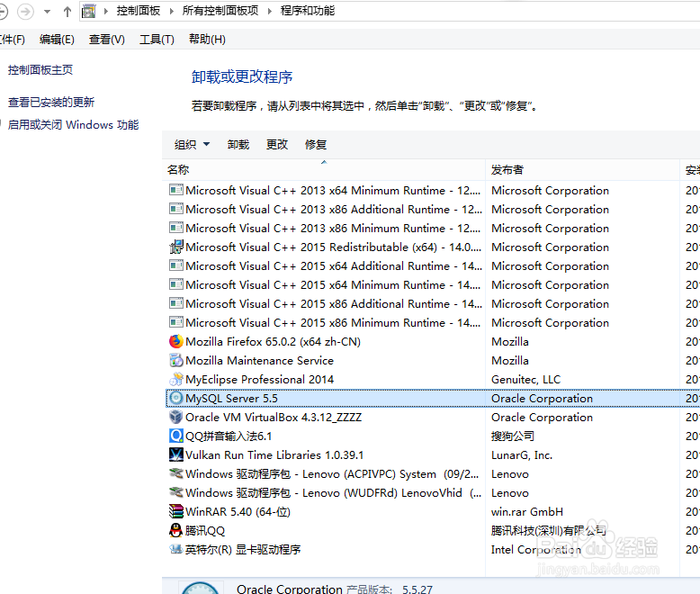Open 查看已安装的更新 link
Image resolution: width=700 pixels, height=594 pixels.
coord(51,103)
